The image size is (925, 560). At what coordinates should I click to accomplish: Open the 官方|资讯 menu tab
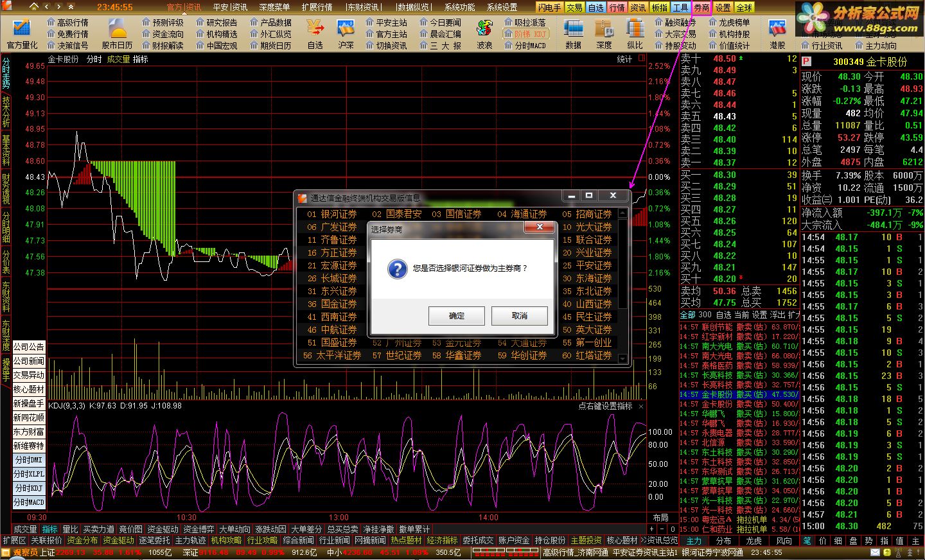pos(184,8)
